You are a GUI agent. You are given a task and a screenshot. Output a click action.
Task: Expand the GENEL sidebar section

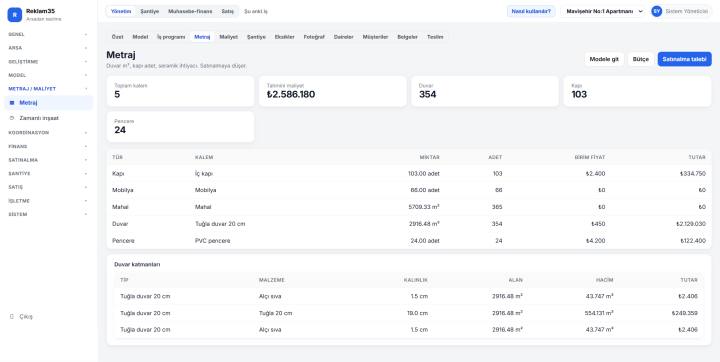(x=48, y=34)
